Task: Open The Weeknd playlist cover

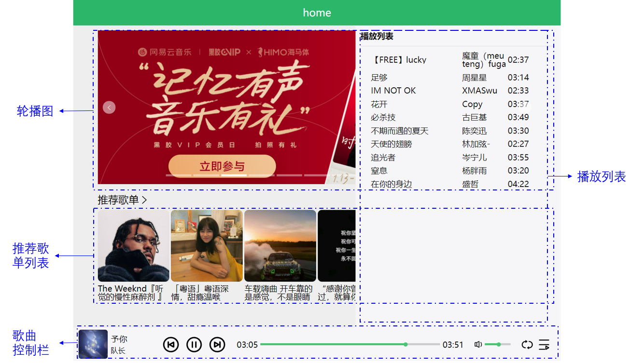Action: coord(134,246)
